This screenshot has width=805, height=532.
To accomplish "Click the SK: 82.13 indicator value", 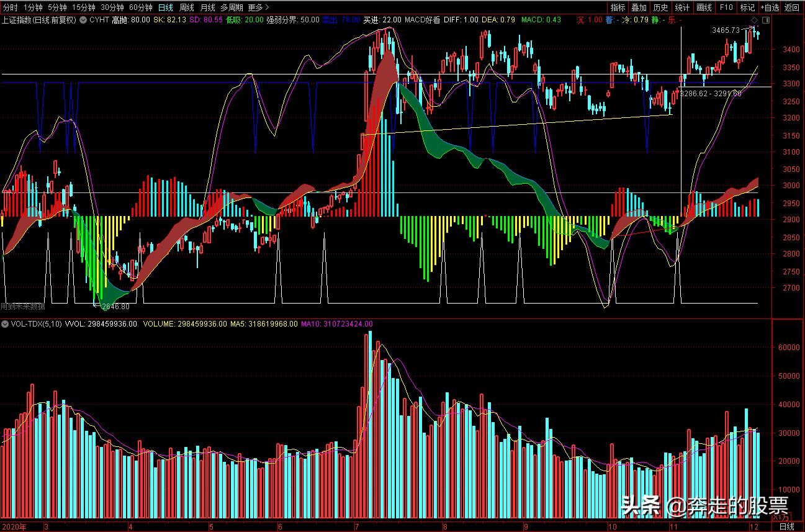I will pos(169,20).
